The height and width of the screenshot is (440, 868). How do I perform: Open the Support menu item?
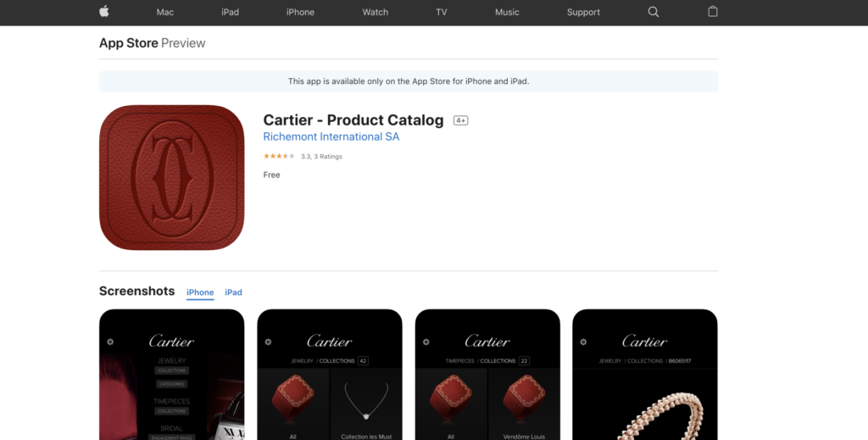[583, 12]
